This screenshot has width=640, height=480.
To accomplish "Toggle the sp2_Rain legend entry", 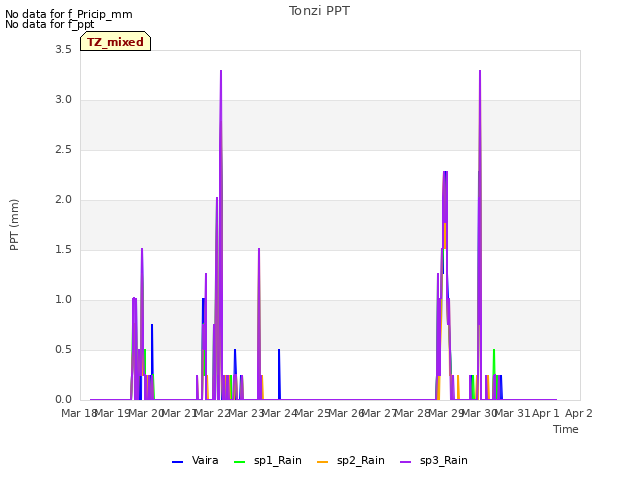I will [351, 461].
